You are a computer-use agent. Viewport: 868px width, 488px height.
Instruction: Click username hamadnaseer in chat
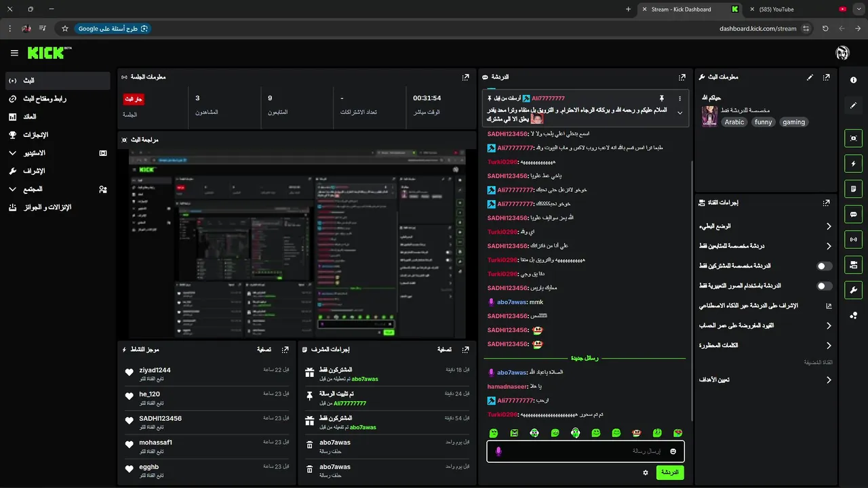(x=507, y=386)
